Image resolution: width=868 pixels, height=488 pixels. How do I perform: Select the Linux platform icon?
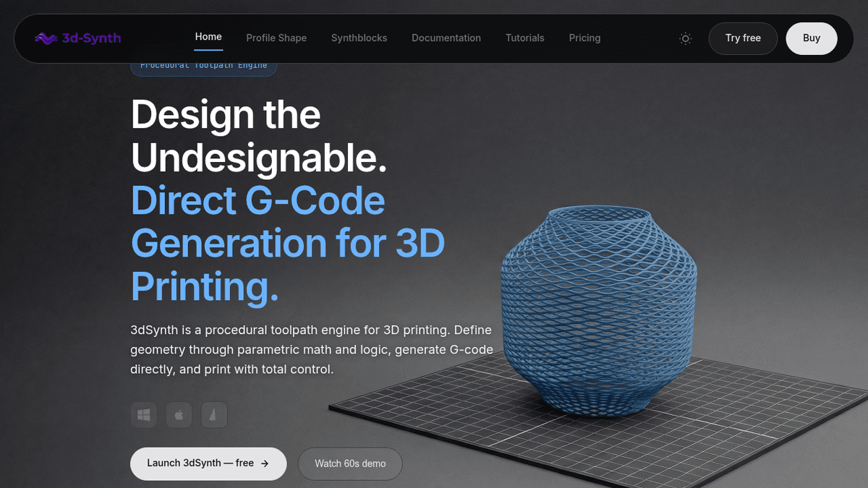(214, 415)
